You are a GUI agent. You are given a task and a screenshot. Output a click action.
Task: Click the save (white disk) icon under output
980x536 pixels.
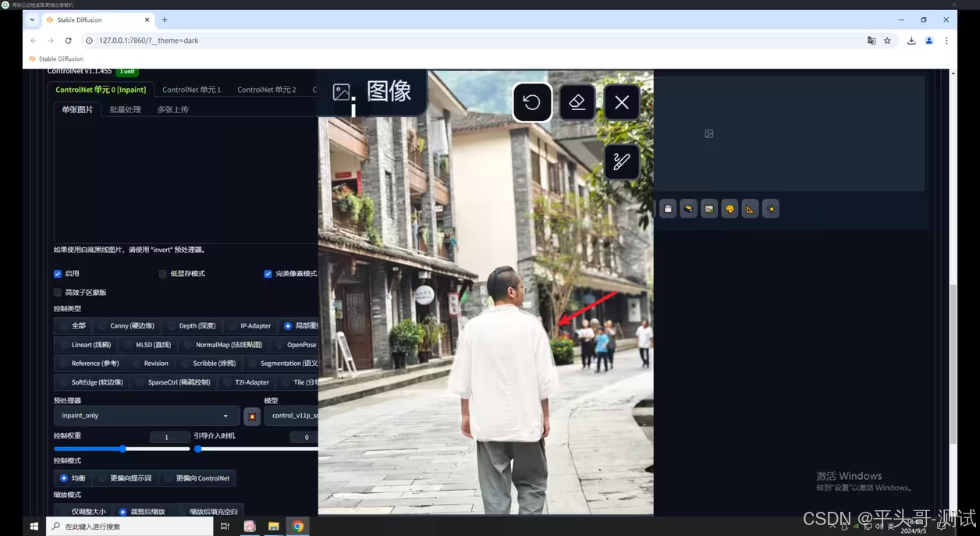[668, 209]
